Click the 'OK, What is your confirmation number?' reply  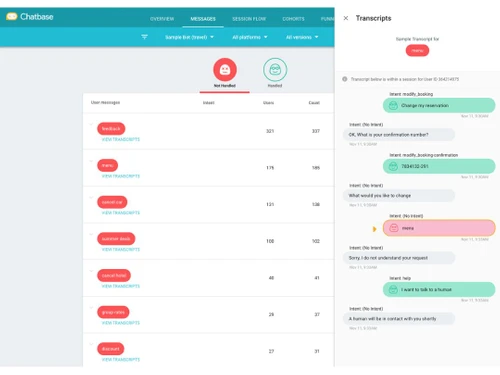pyautogui.click(x=399, y=135)
